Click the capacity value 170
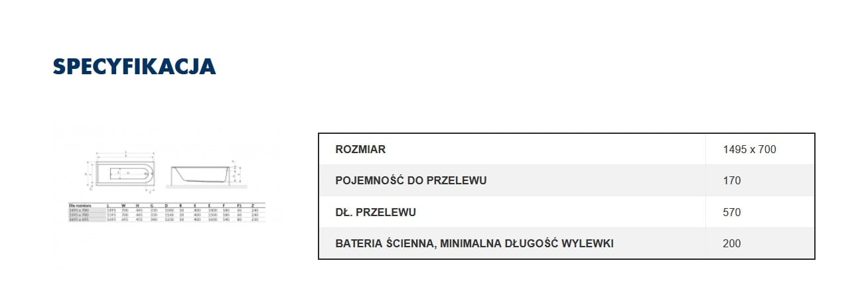This screenshot has height=293, width=868. [731, 181]
